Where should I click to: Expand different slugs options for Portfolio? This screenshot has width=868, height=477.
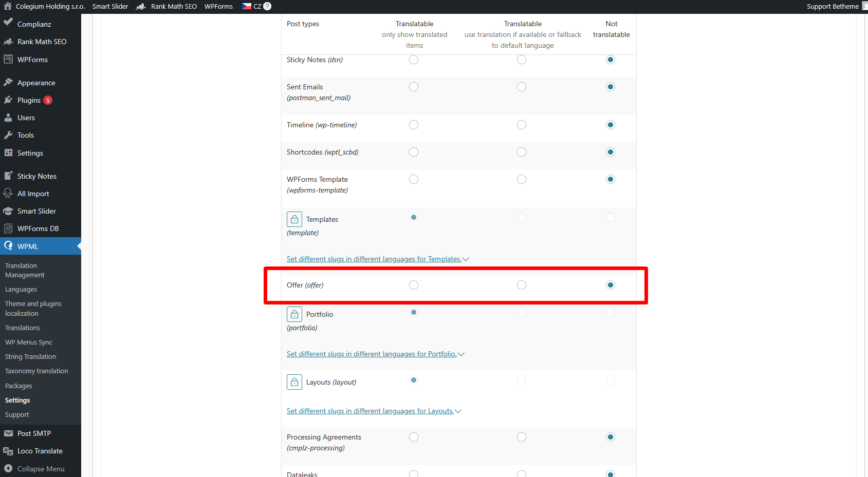coord(375,354)
